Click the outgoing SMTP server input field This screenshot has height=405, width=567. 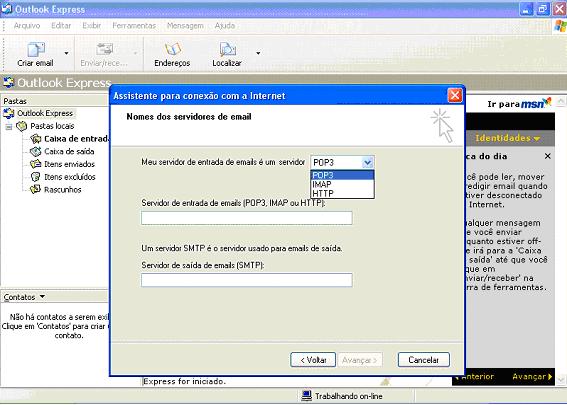tap(247, 280)
